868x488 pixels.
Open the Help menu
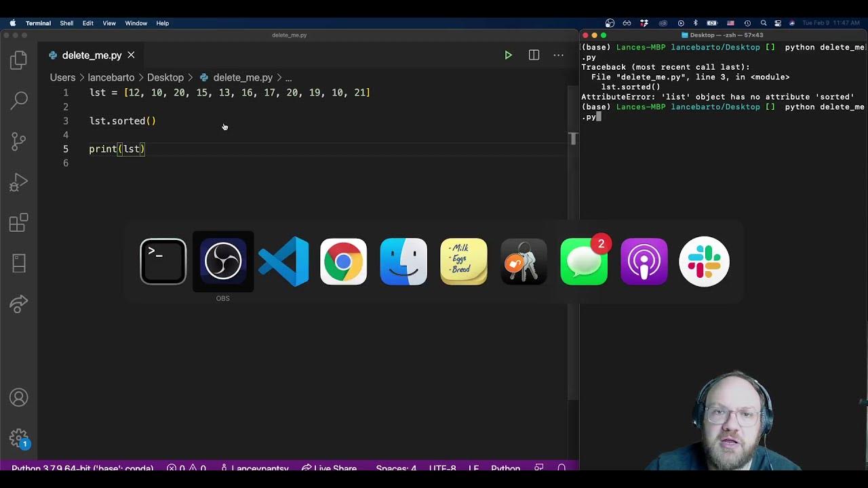pyautogui.click(x=163, y=23)
